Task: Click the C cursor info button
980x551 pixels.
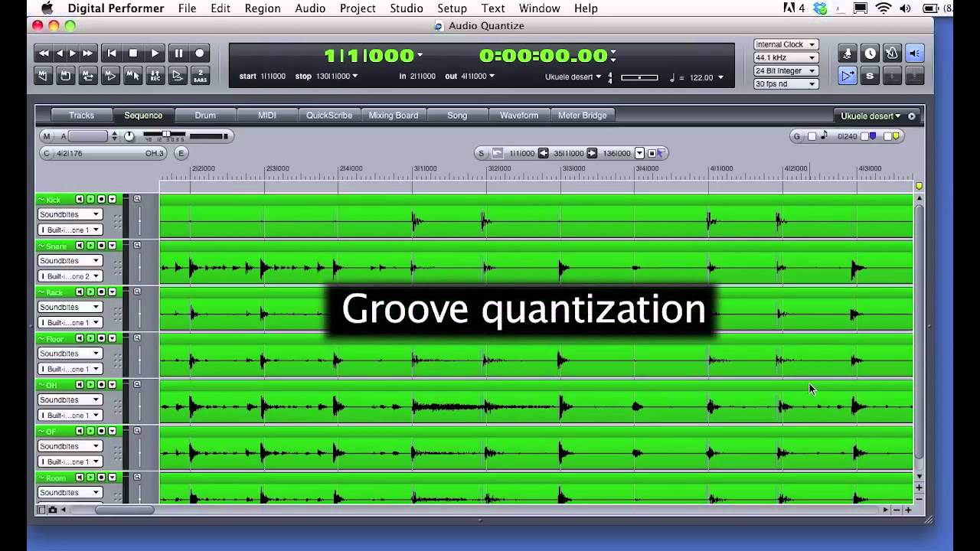Action: 47,153
